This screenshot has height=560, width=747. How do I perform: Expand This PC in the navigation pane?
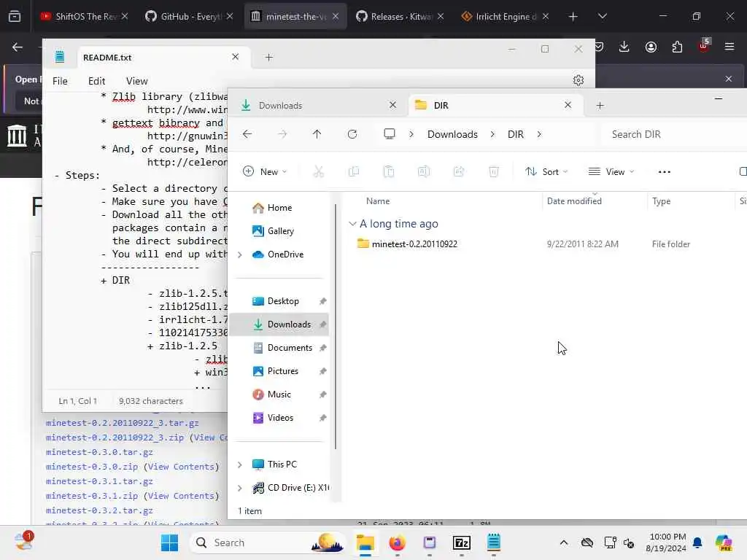click(x=240, y=464)
